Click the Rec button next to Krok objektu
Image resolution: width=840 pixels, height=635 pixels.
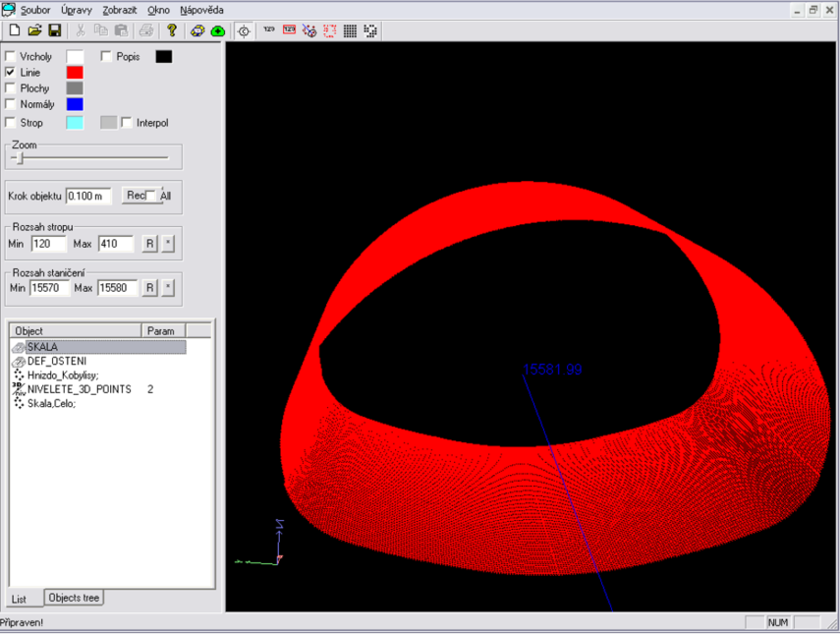135,196
